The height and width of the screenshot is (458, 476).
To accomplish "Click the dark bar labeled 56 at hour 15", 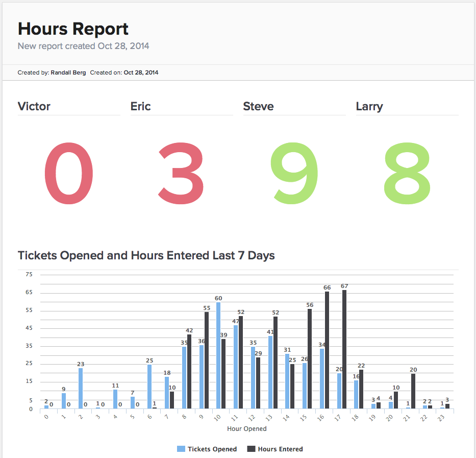I will [x=310, y=358].
